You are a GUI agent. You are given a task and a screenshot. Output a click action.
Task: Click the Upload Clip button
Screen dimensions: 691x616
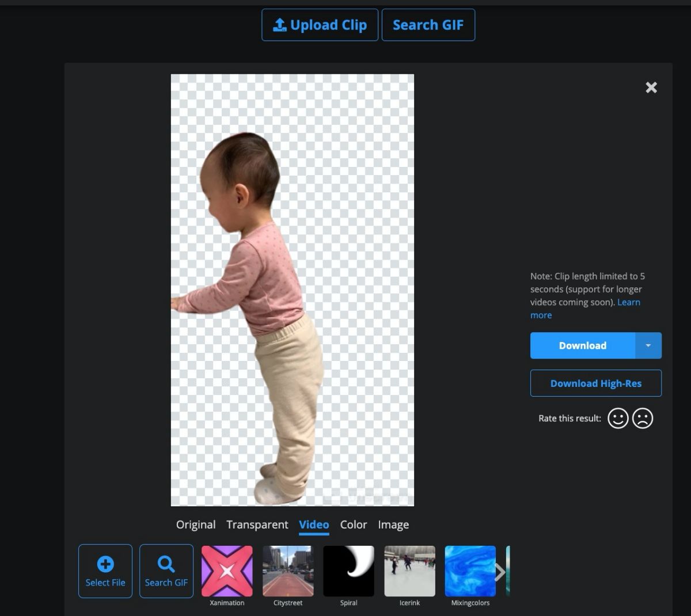[x=320, y=25]
